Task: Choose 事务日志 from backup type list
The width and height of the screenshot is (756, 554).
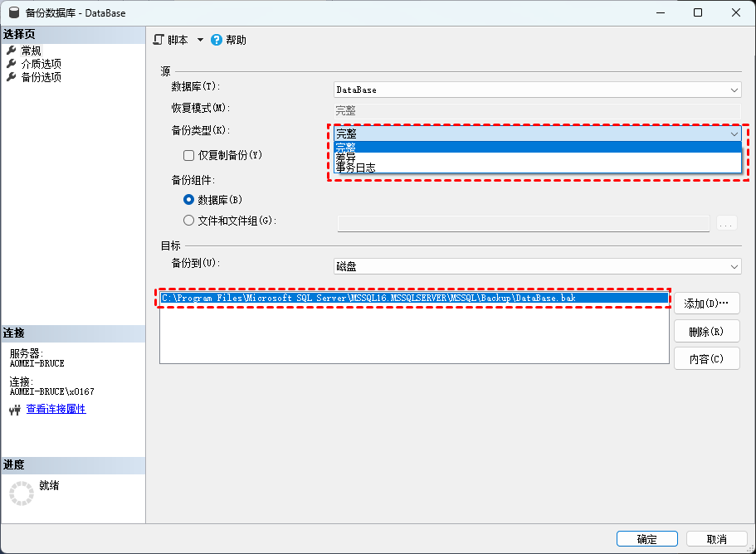Action: (538, 168)
